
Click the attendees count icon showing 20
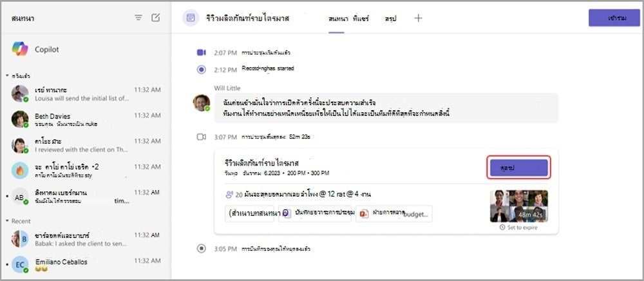click(229, 195)
